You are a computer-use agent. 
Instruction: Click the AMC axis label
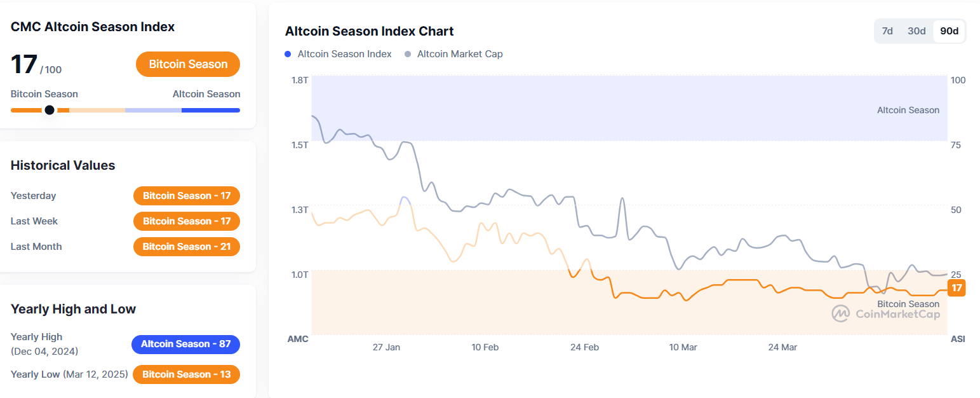pos(298,339)
